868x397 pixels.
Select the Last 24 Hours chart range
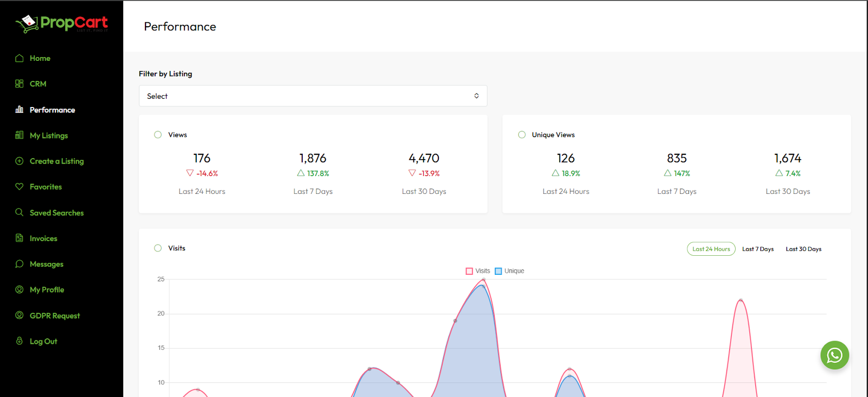point(711,249)
